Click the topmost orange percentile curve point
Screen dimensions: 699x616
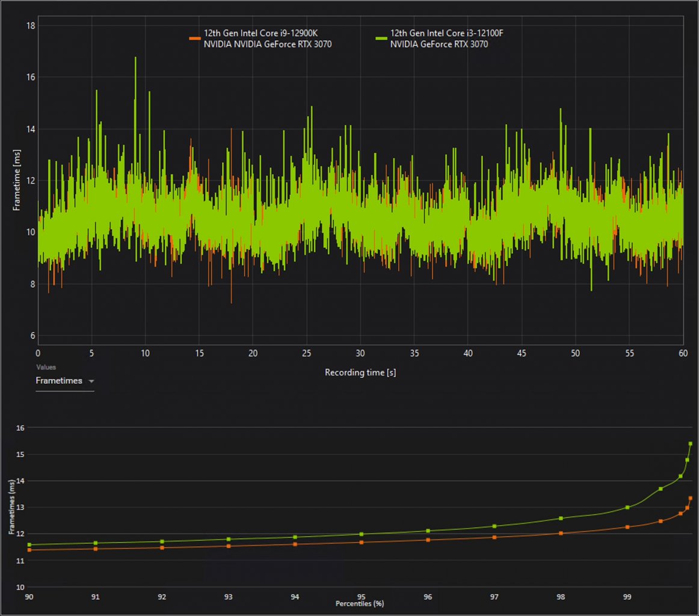point(691,498)
